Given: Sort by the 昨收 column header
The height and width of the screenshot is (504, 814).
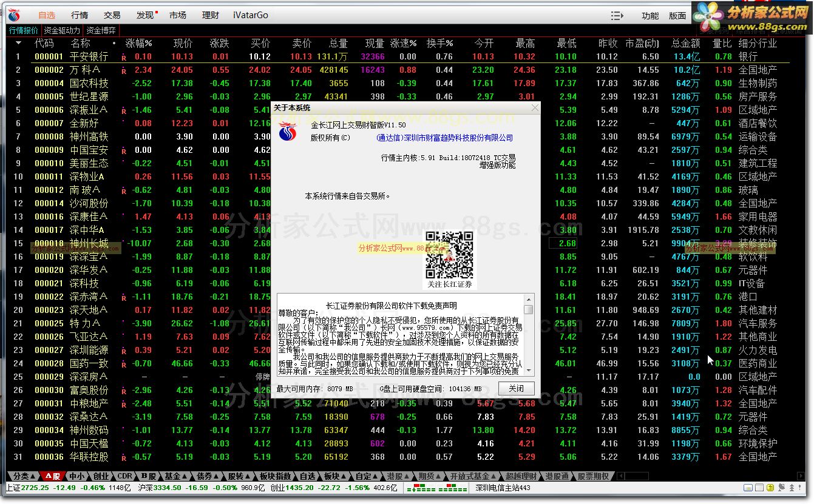Looking at the screenshot, I should tap(608, 43).
